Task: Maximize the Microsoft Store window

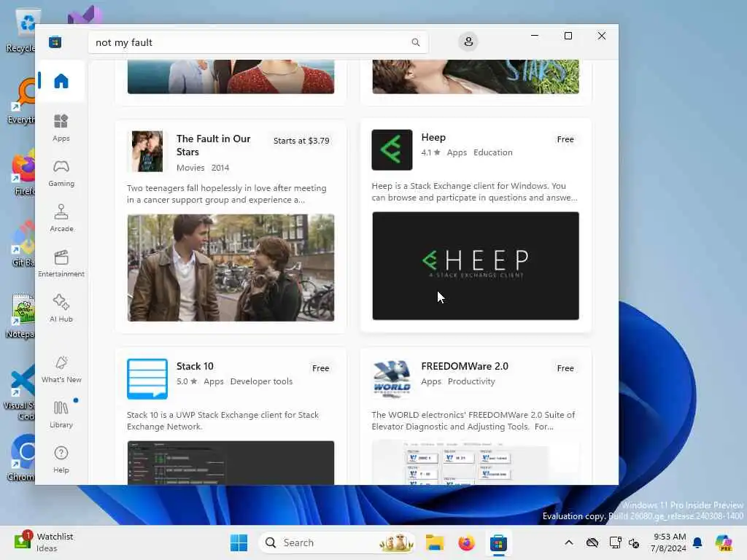Action: click(x=568, y=36)
